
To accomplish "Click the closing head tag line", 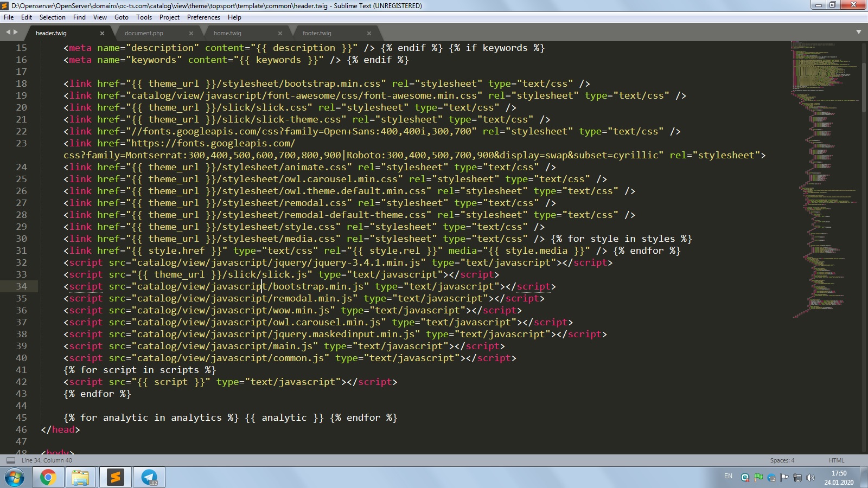I will coord(60,429).
